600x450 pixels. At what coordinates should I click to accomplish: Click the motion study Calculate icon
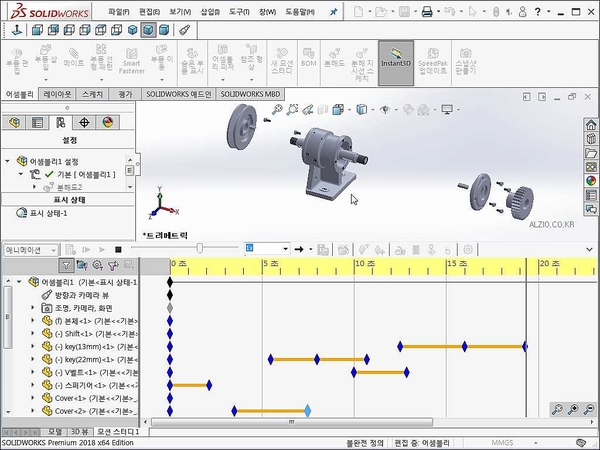point(70,250)
